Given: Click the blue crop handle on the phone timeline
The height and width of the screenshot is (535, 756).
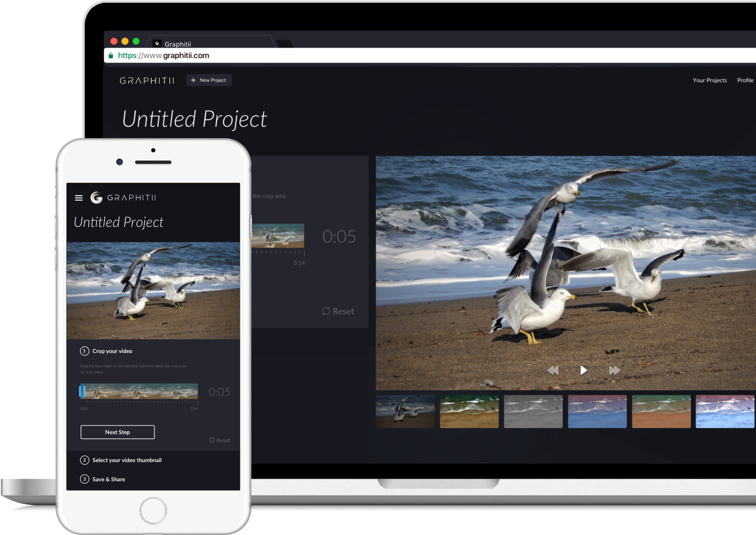Looking at the screenshot, I should 83,391.
